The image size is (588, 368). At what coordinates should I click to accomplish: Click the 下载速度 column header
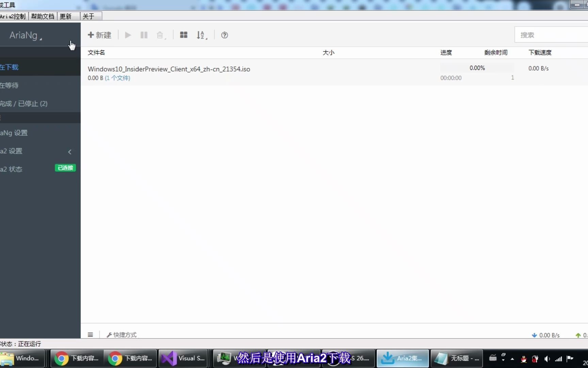[x=540, y=52]
